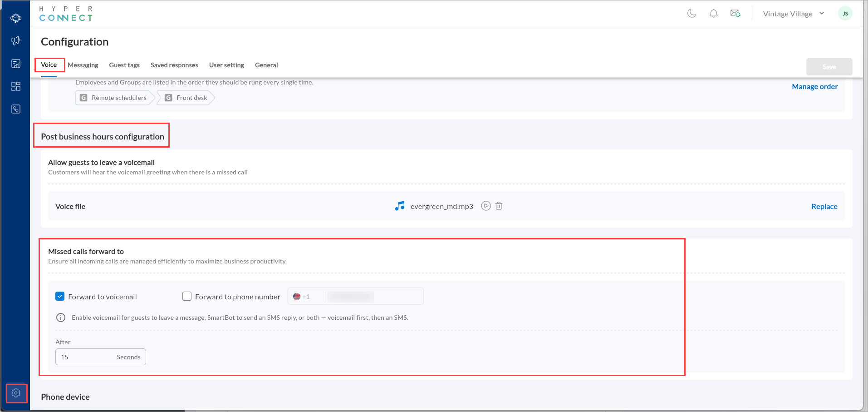Click the Manage order link
Image resolution: width=868 pixels, height=412 pixels.
point(814,86)
